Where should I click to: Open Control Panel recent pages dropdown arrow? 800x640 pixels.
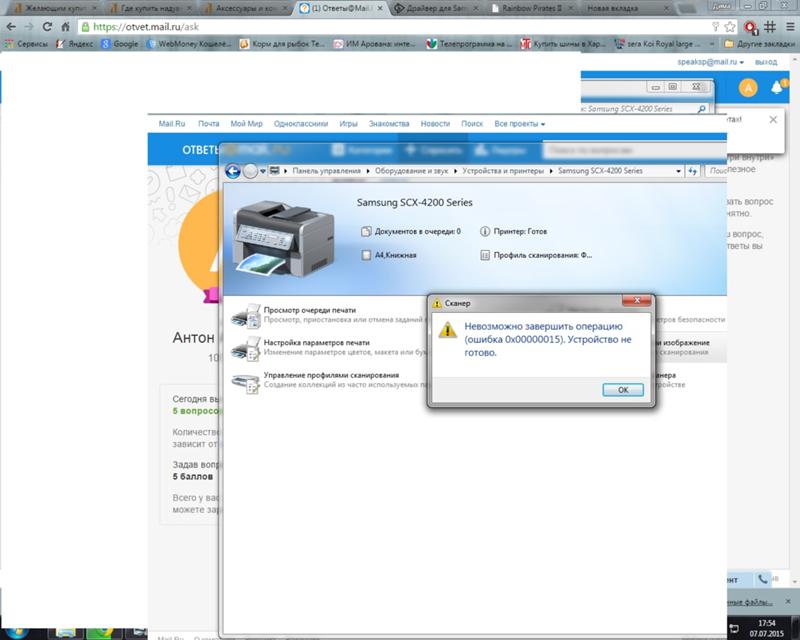pyautogui.click(x=263, y=171)
